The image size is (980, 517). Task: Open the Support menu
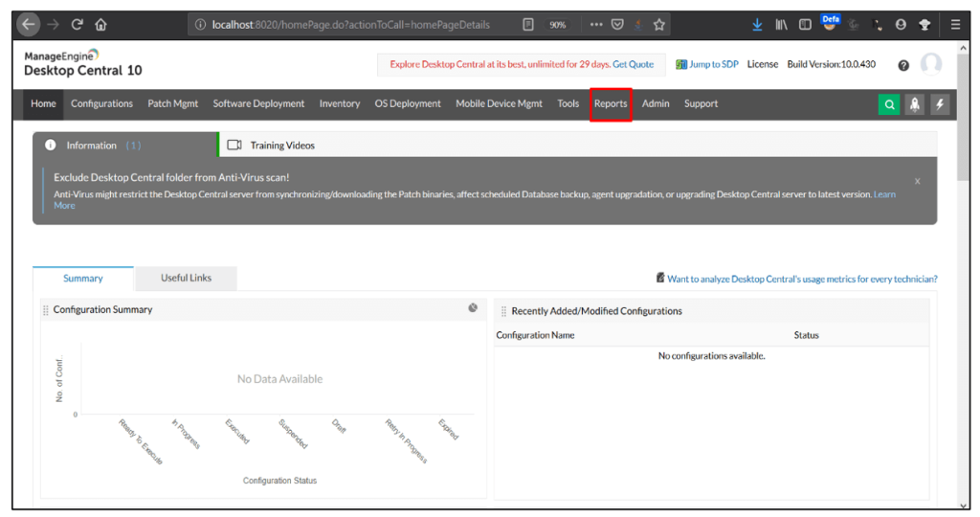click(x=701, y=103)
